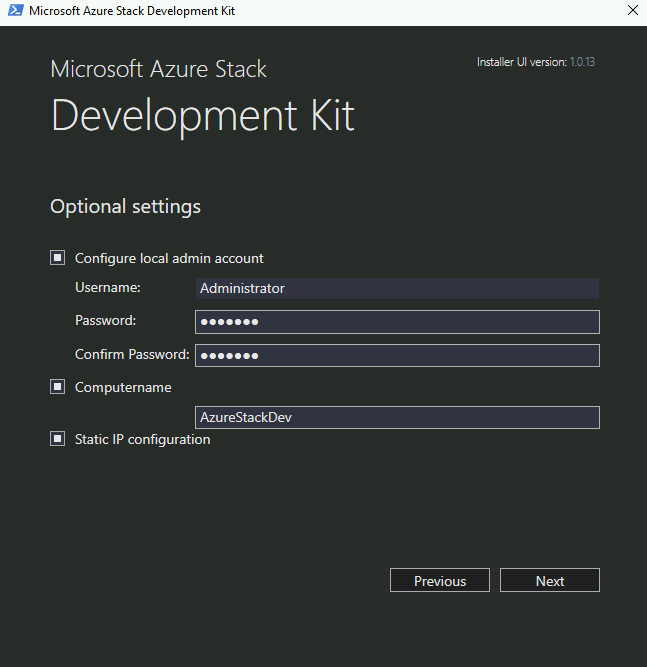
Task: Click the Username: label
Action: click(x=108, y=288)
